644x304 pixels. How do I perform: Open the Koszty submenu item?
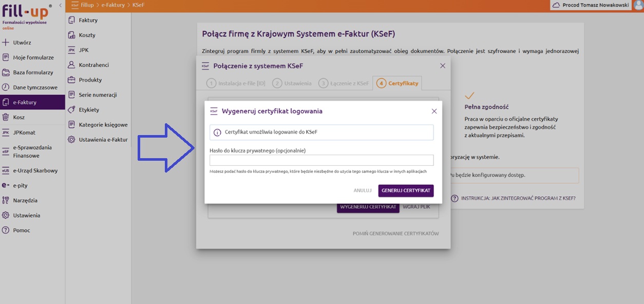click(x=87, y=35)
